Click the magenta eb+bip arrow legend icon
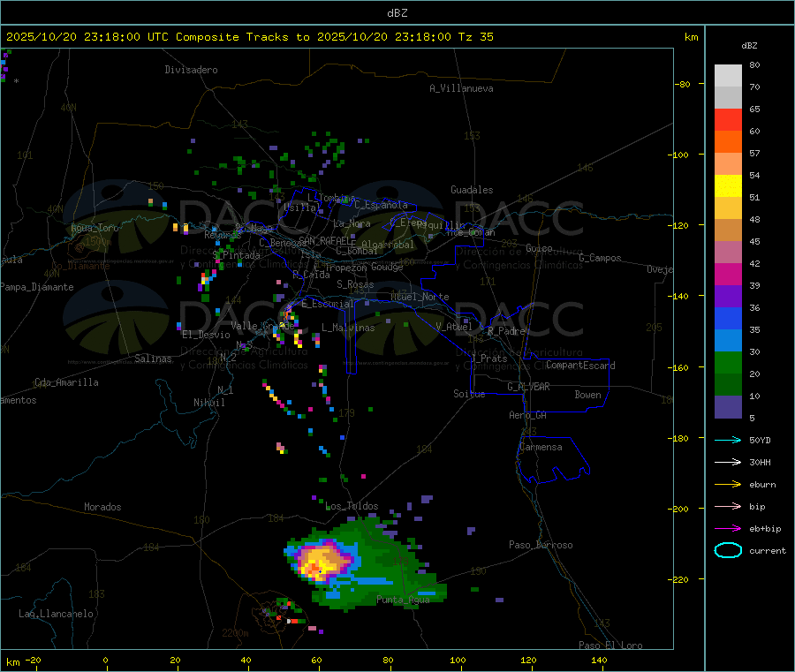The image size is (795, 672). click(x=728, y=529)
